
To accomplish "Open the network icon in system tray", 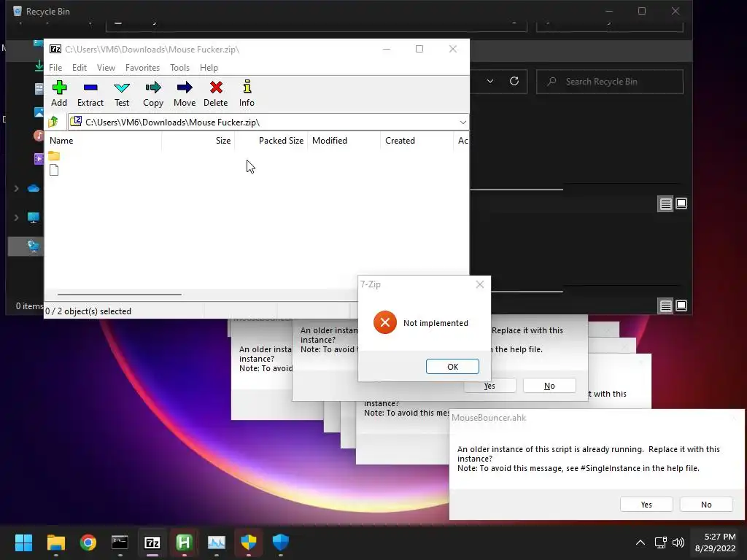I will coord(661,542).
